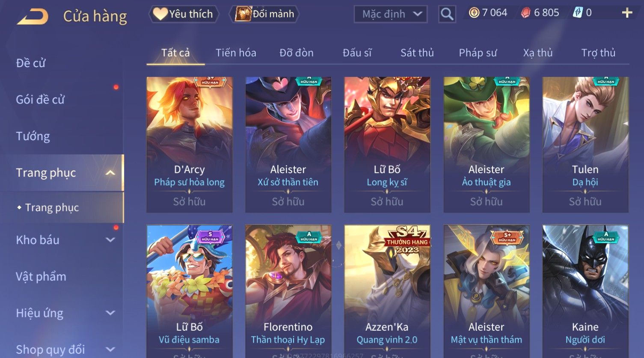Select Kaine Người dơi skin card
This screenshot has height=358, width=644.
tap(585, 291)
